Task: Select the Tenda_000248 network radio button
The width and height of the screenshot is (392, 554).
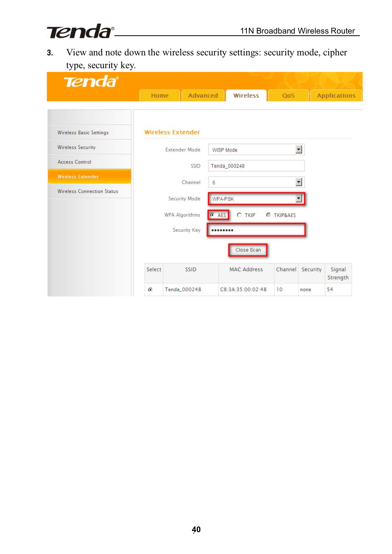Action: coord(150,289)
